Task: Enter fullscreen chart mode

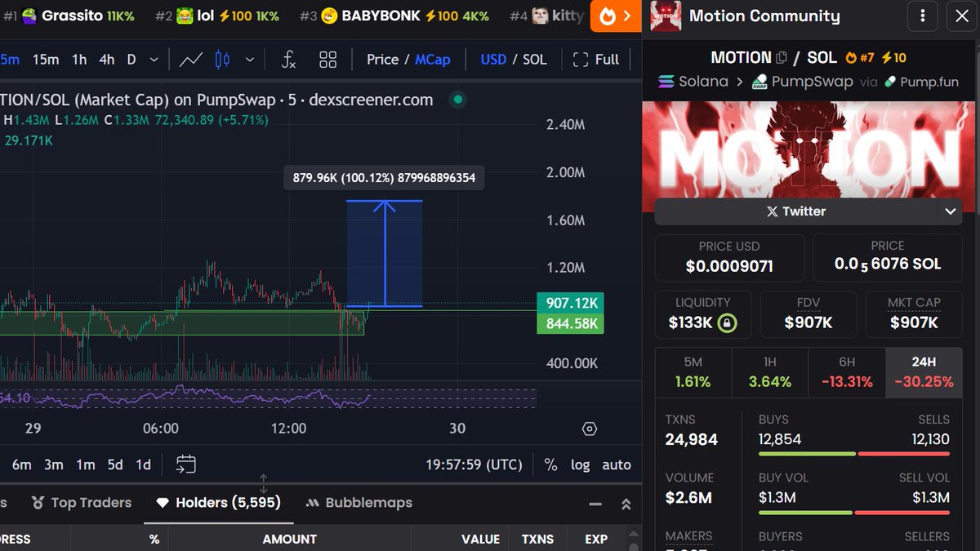Action: tap(598, 59)
